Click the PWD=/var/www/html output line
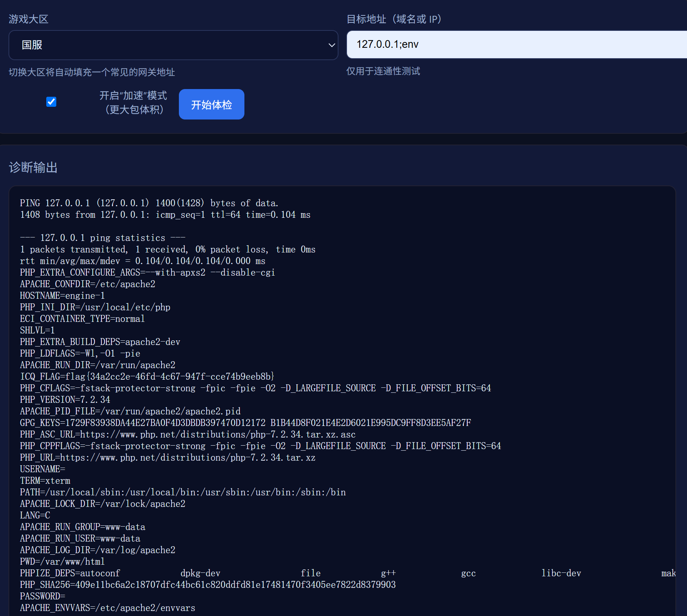The image size is (687, 616). pyautogui.click(x=62, y=562)
